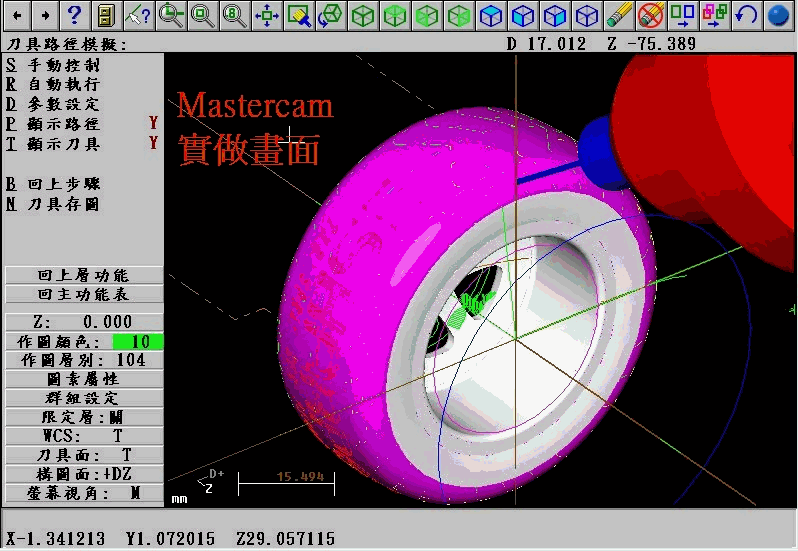Click the dynamic rotate cube icon
798x551 pixels.
pyautogui.click(x=331, y=15)
